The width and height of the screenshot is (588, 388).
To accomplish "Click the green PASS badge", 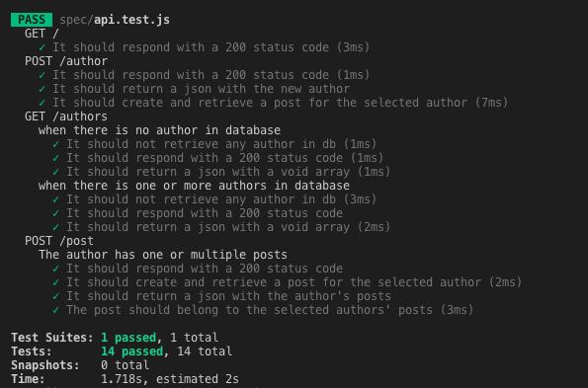I will (32, 20).
